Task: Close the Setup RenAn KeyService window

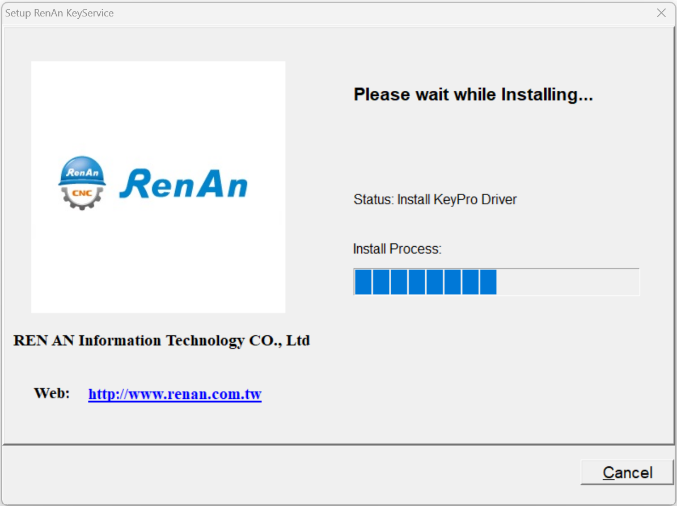Action: coord(661,13)
